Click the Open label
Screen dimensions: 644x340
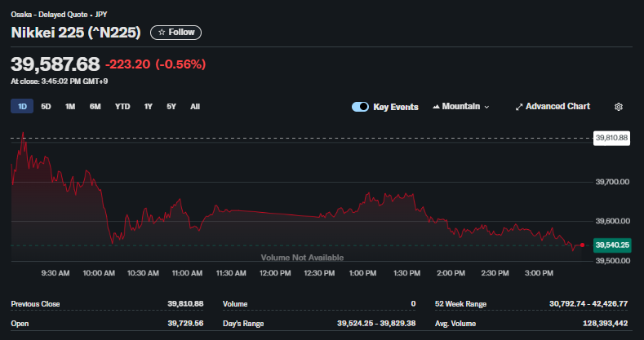[x=20, y=324]
